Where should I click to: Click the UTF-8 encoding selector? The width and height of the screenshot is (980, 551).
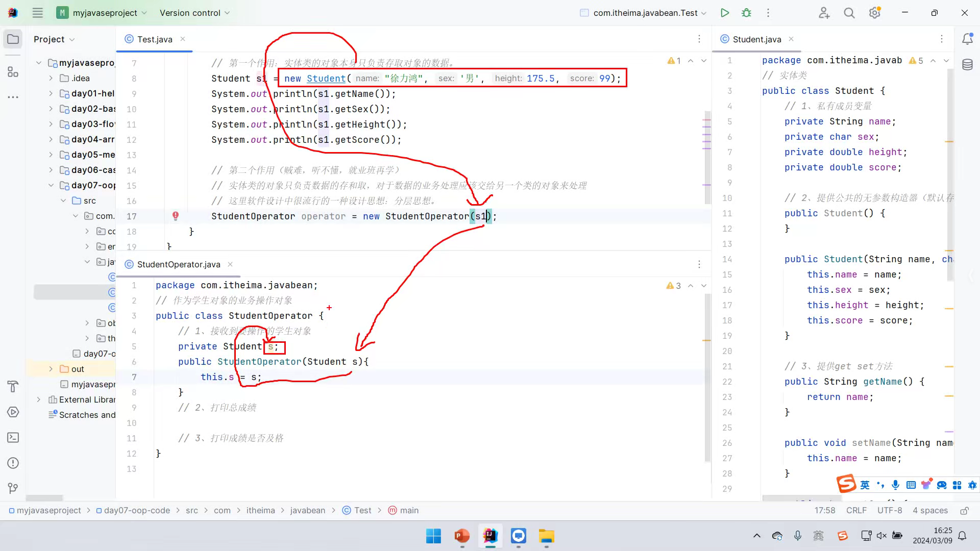(890, 511)
